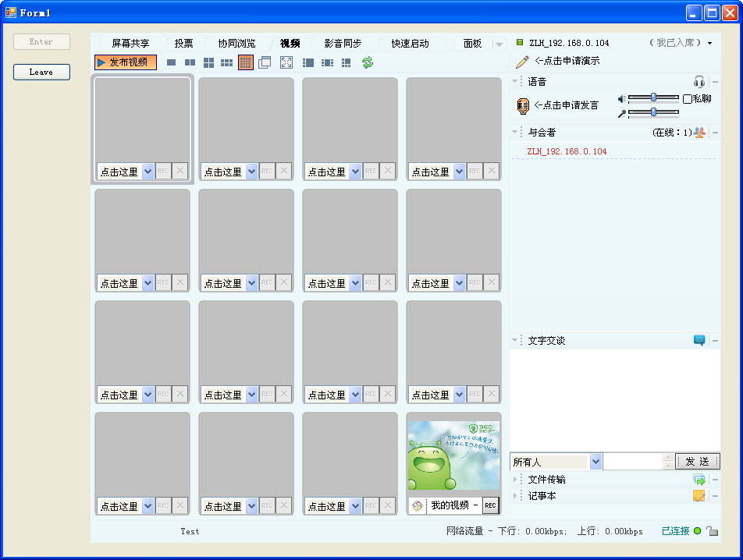
Task: Click the lock icon in status bar
Action: (712, 531)
